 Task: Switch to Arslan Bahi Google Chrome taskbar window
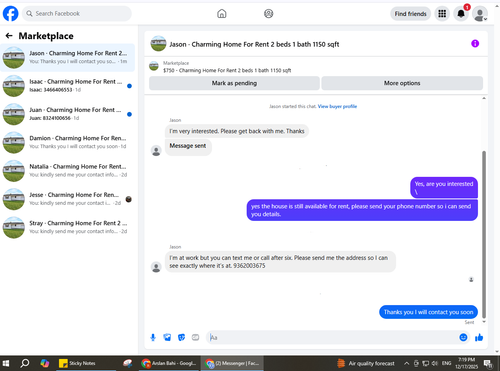tap(169, 363)
